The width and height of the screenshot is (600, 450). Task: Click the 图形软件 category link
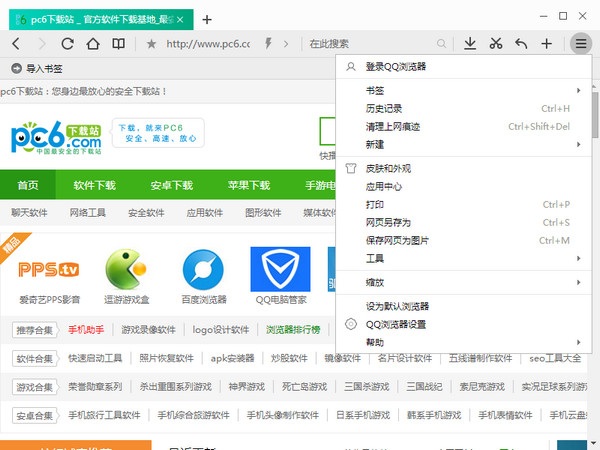[263, 213]
